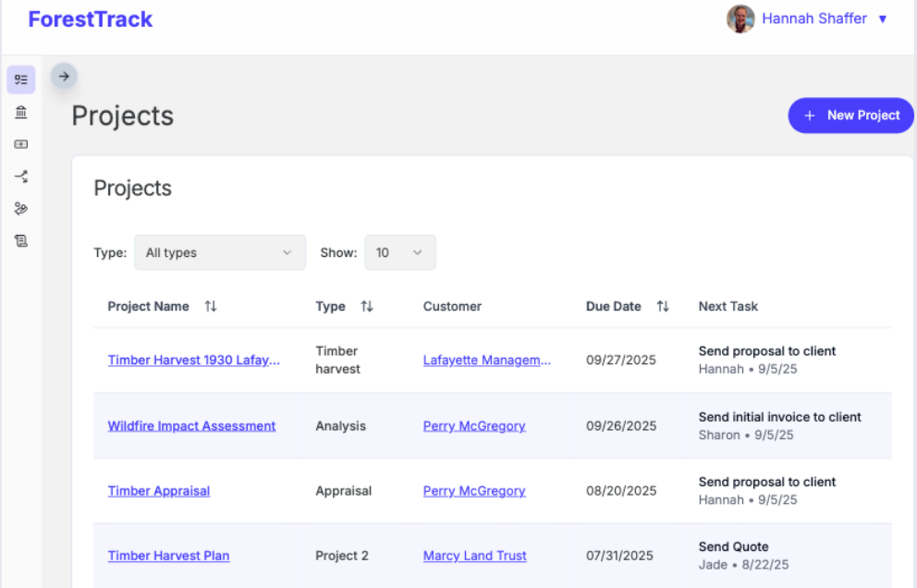Screen dimensions: 917x588
Task: Open the branching arrows sidebar icon
Action: coord(20,176)
